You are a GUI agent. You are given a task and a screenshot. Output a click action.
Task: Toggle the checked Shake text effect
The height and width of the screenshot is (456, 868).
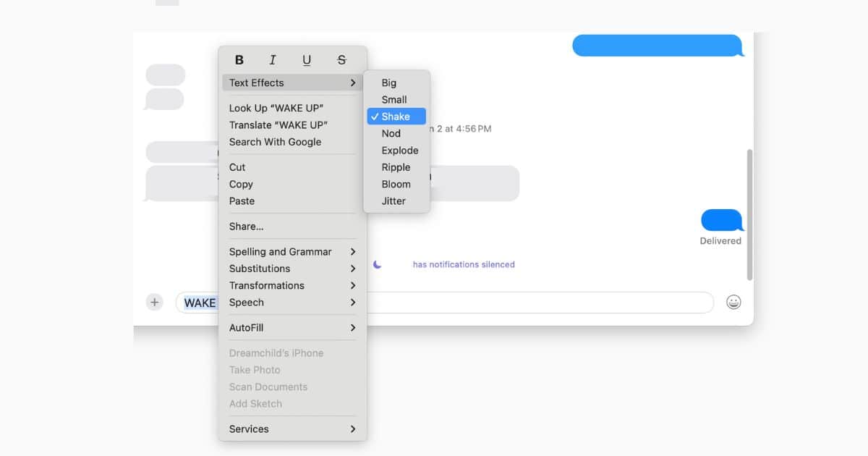click(396, 117)
